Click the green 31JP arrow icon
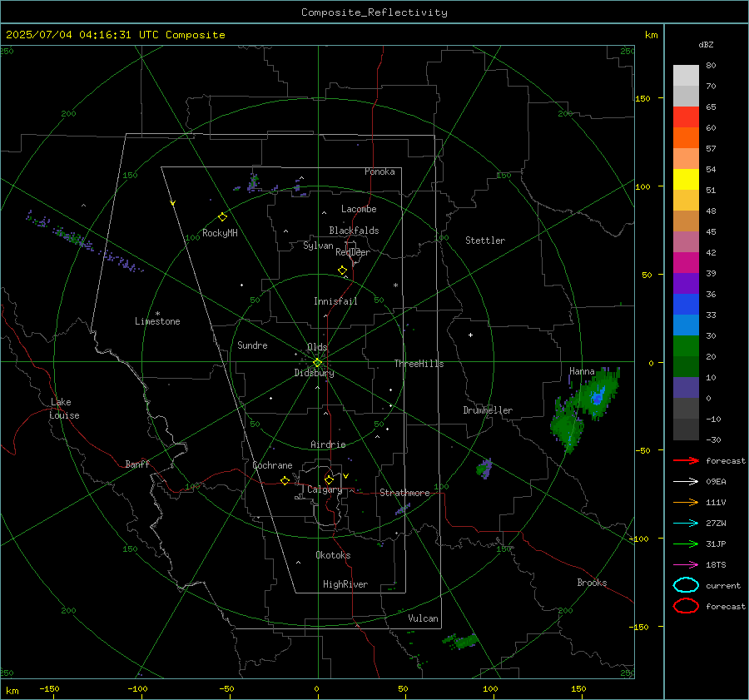749x700 pixels. (686, 544)
